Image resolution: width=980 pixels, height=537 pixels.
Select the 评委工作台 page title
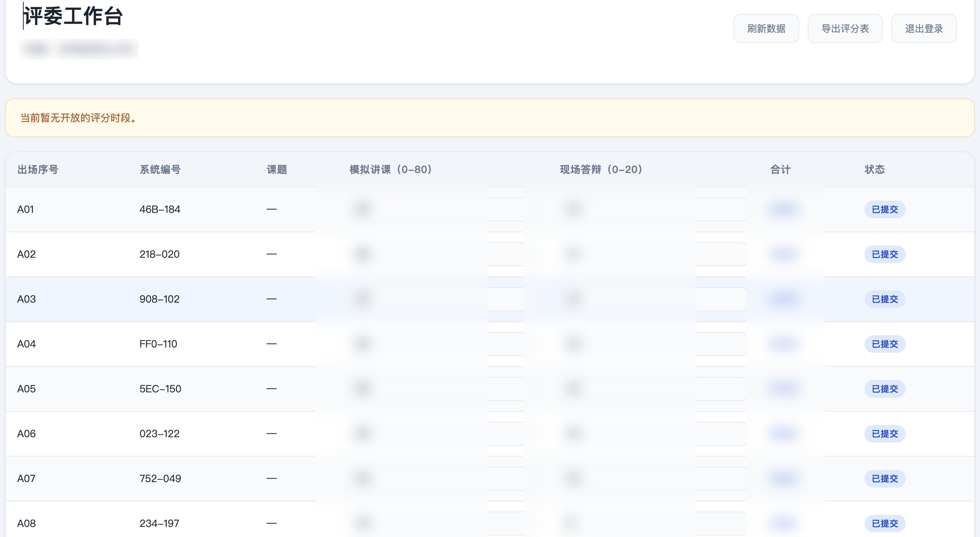pos(73,17)
